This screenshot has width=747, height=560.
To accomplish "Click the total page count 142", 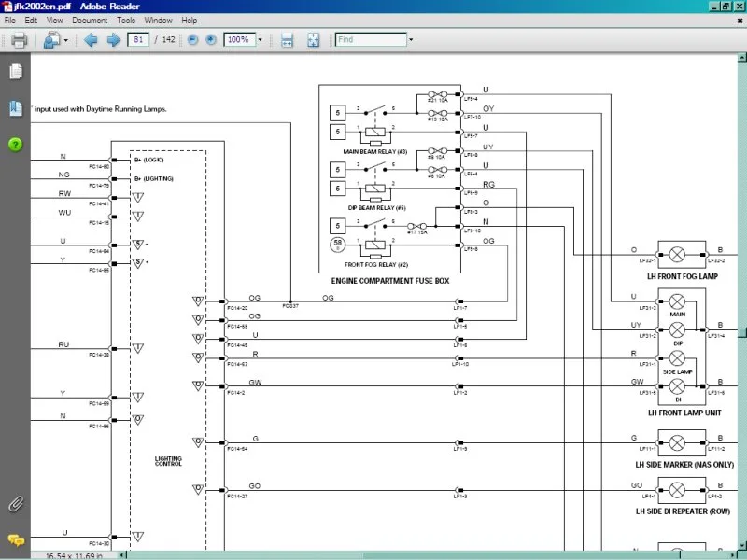I will tap(169, 39).
